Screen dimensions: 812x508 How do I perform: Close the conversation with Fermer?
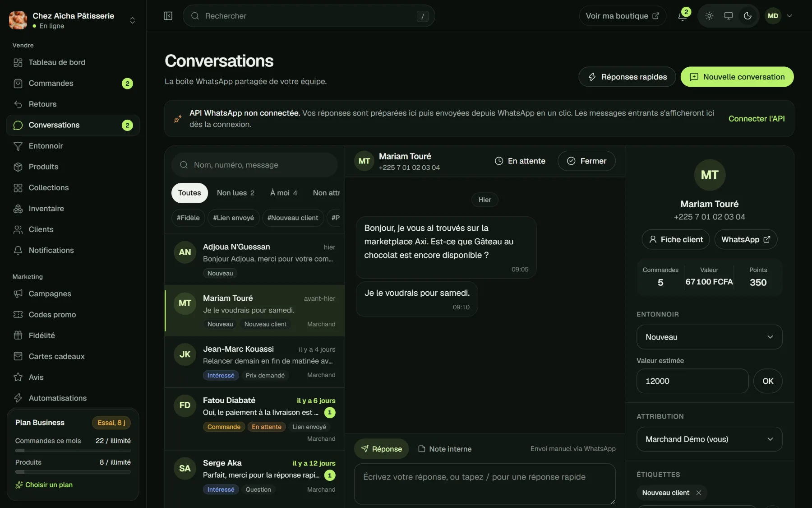click(x=586, y=161)
